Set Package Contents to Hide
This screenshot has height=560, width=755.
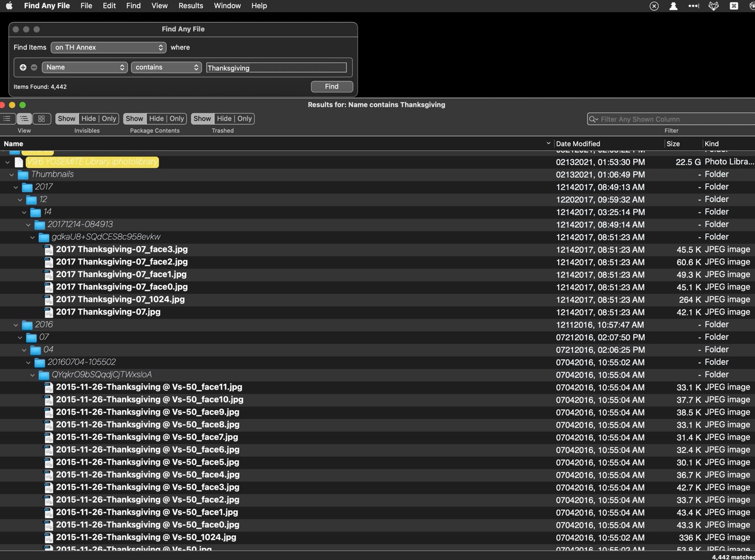[x=156, y=119]
